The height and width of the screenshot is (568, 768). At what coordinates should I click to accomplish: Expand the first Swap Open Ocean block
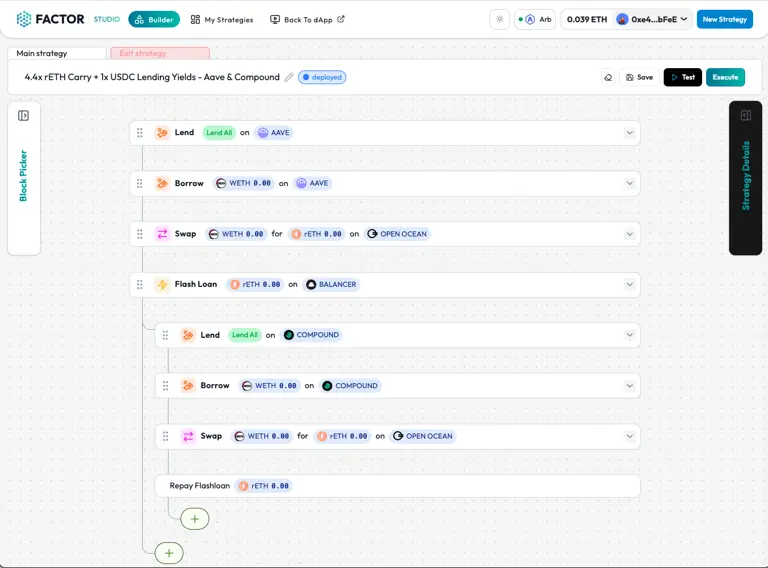coord(629,234)
